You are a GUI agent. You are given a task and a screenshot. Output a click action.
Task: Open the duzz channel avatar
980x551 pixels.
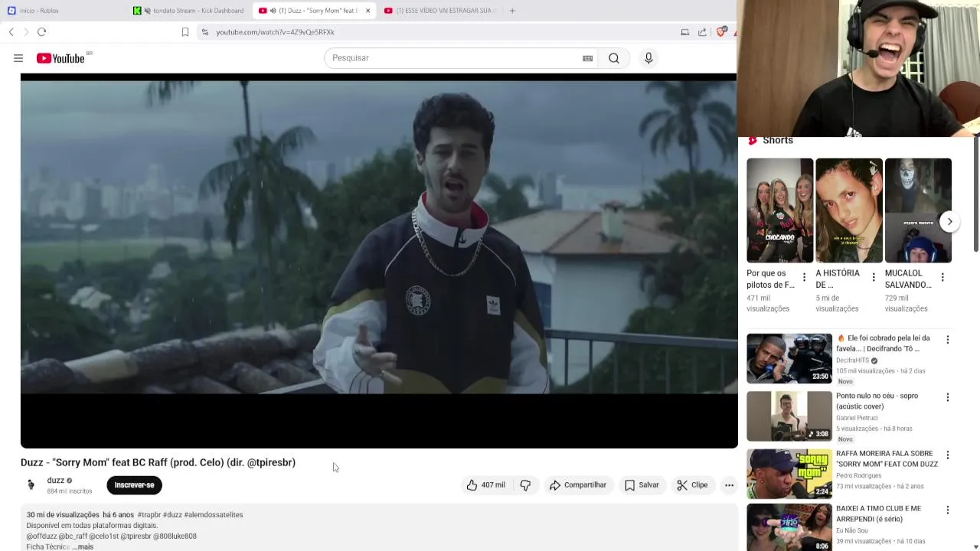click(x=31, y=485)
